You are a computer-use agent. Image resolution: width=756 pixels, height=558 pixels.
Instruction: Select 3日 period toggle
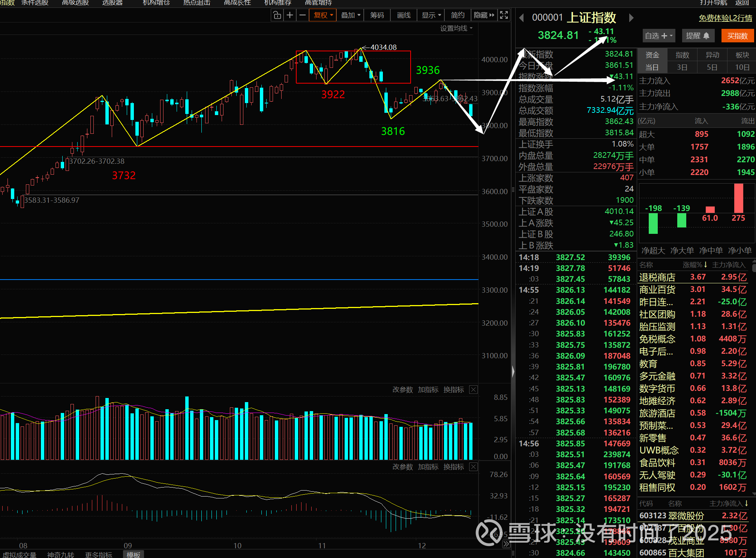(x=682, y=67)
